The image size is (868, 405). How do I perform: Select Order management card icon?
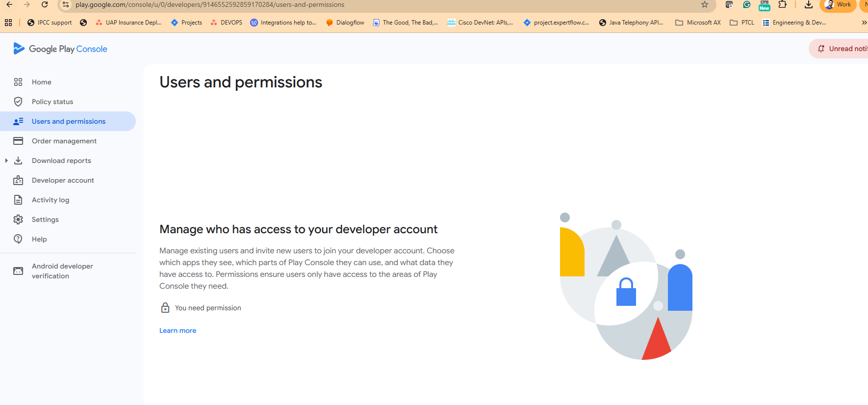click(x=18, y=141)
